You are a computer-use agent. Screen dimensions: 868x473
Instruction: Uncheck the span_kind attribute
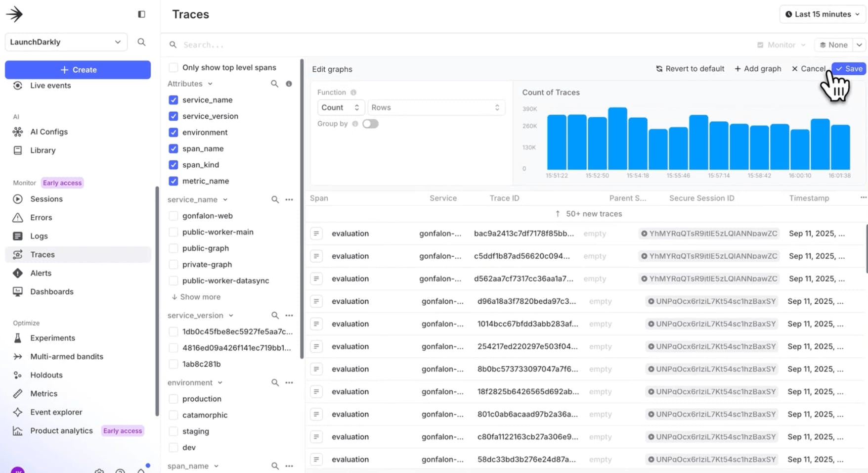click(174, 165)
